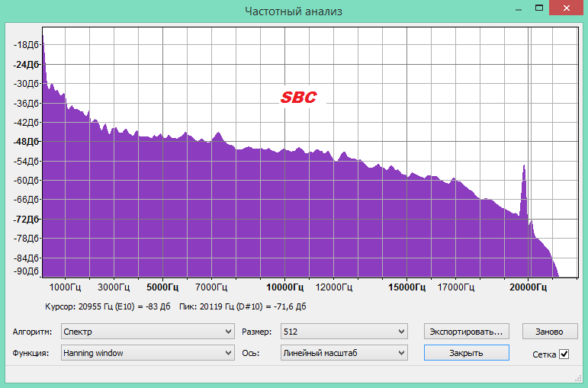Toggle the Сетка grid checkbox
Screen dimensions: 588x388
point(564,354)
